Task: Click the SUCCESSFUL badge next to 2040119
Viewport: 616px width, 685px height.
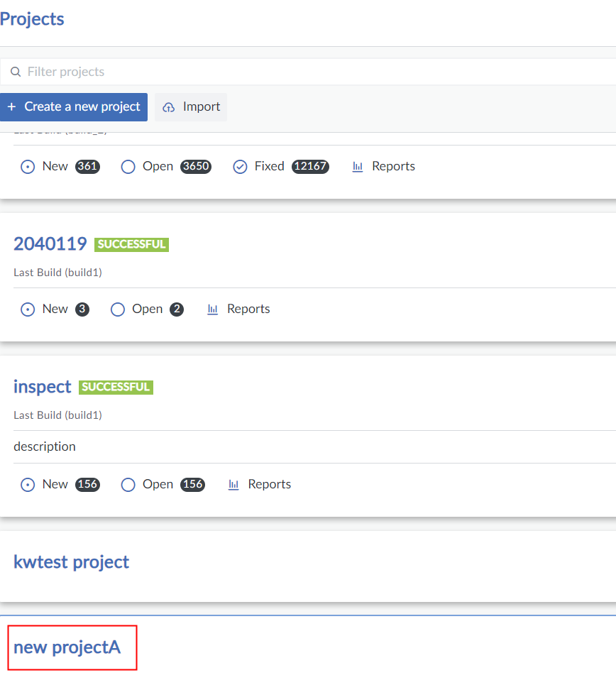Action: [x=131, y=245]
